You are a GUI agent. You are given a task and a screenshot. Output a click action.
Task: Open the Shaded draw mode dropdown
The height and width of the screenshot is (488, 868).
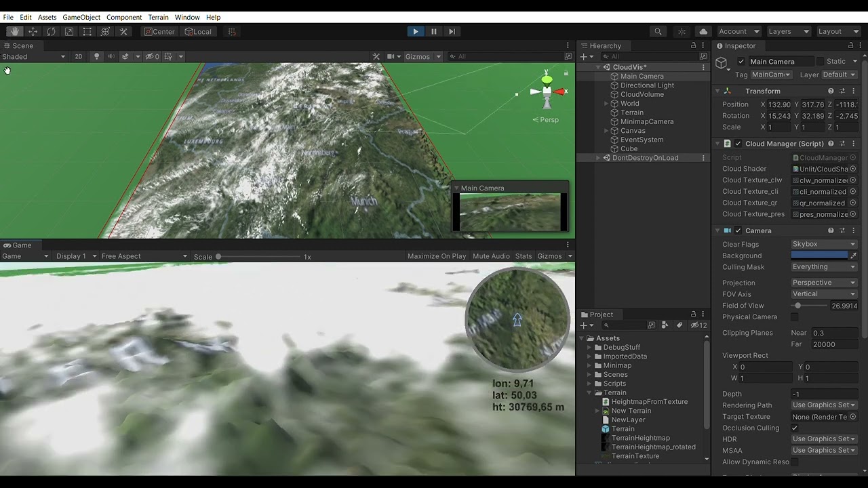[x=34, y=56]
